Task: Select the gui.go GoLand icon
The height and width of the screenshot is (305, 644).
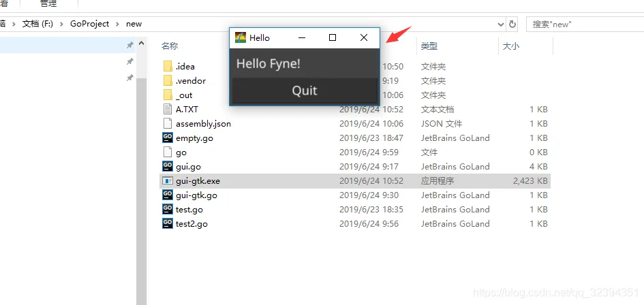Action: click(x=168, y=166)
